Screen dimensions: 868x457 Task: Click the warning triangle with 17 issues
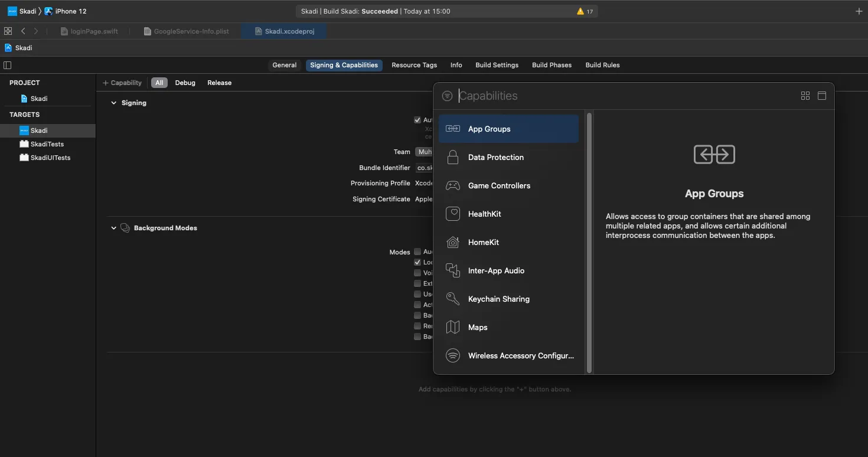[x=580, y=11]
